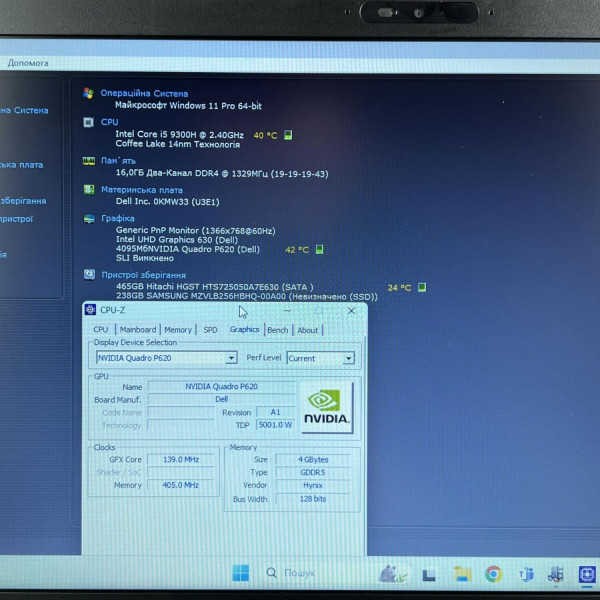Click the GPU temperature status icon next to 42 °C
Screen dimensions: 600x600
pos(319,249)
